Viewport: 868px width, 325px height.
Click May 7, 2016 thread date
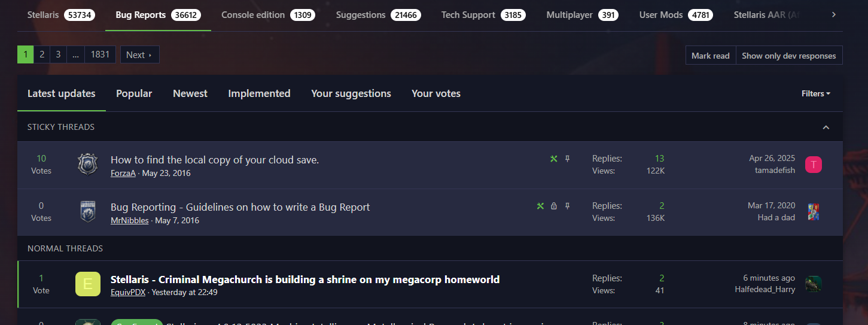tap(177, 221)
